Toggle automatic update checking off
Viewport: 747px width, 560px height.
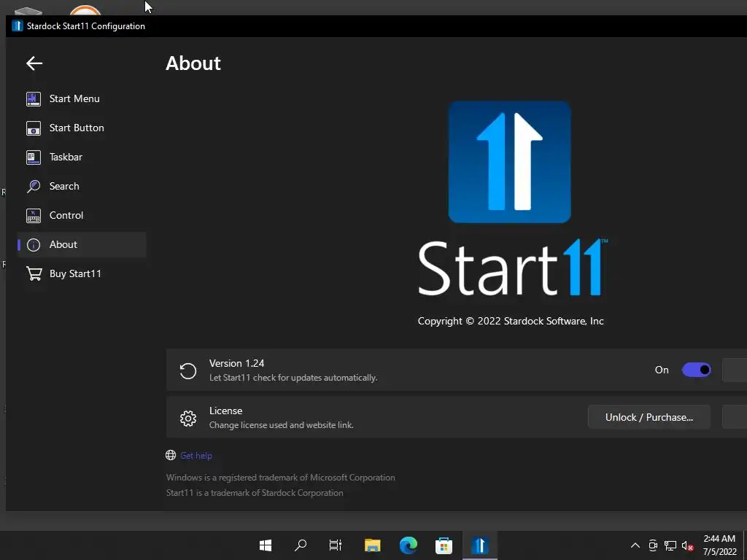click(x=696, y=370)
